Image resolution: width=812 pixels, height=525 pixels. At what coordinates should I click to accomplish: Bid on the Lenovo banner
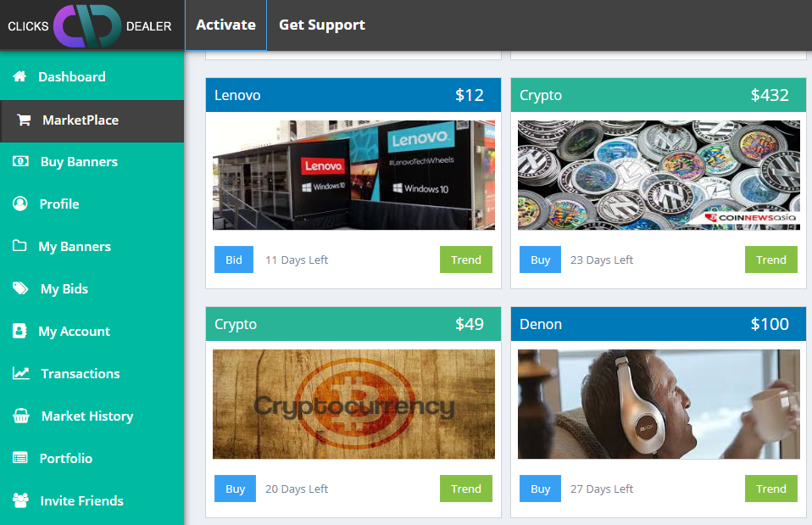pyautogui.click(x=234, y=260)
